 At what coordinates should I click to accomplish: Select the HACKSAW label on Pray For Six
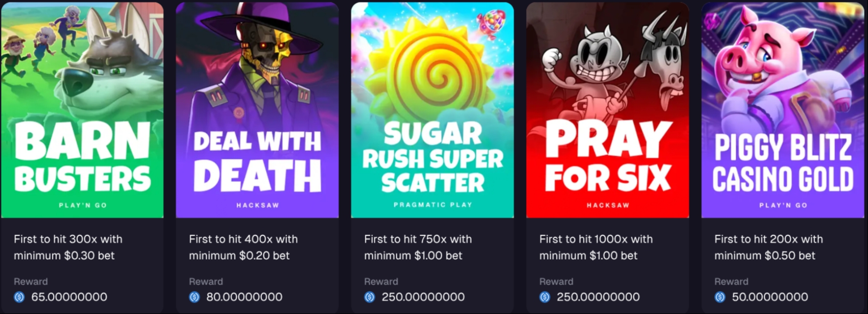click(x=607, y=206)
